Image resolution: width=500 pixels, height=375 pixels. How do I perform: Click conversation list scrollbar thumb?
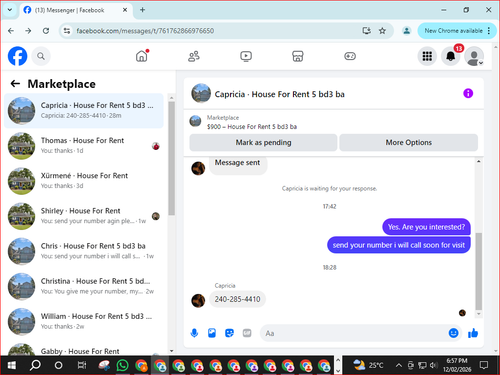click(171, 158)
